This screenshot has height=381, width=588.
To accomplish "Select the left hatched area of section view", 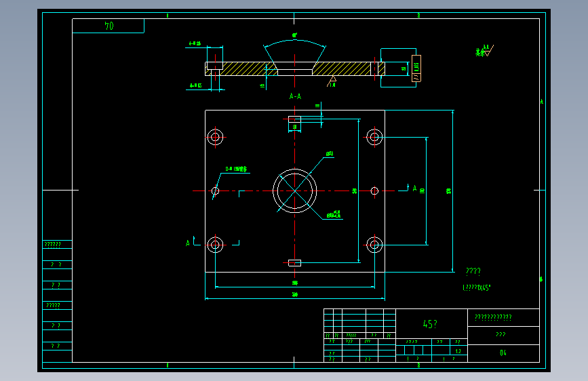I will pyautogui.click(x=248, y=69).
